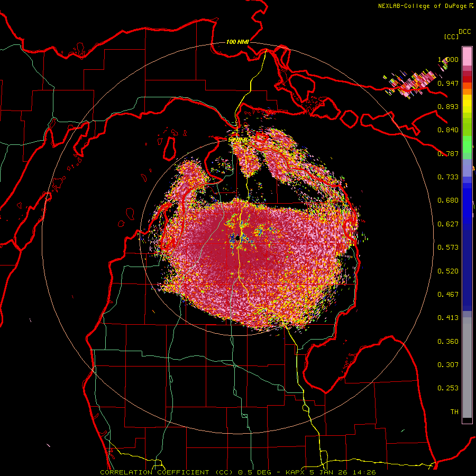Click the 0.627 legend value

[448, 224]
